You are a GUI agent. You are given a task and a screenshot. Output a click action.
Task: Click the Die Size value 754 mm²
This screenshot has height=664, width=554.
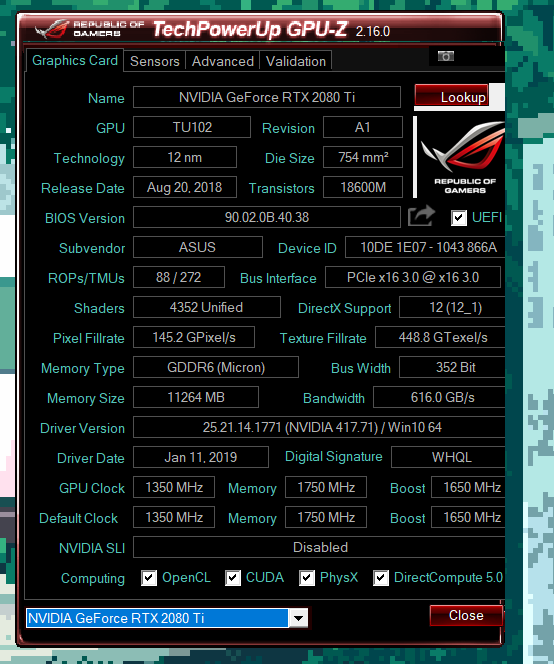coord(363,158)
